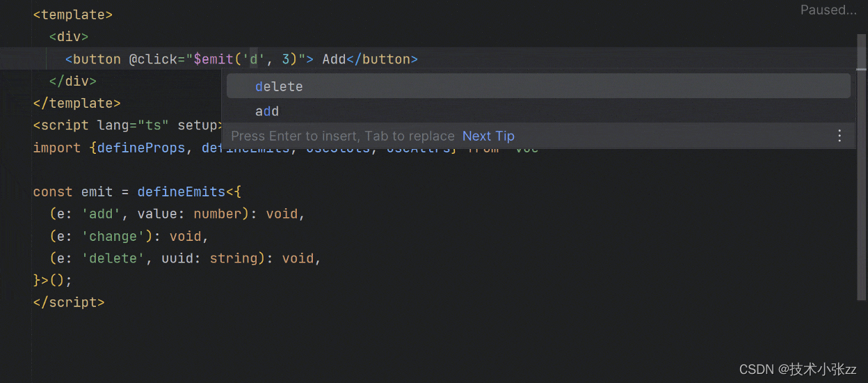Click the script lang="ts" attribute
Screen dimensions: 868x383
(x=133, y=125)
